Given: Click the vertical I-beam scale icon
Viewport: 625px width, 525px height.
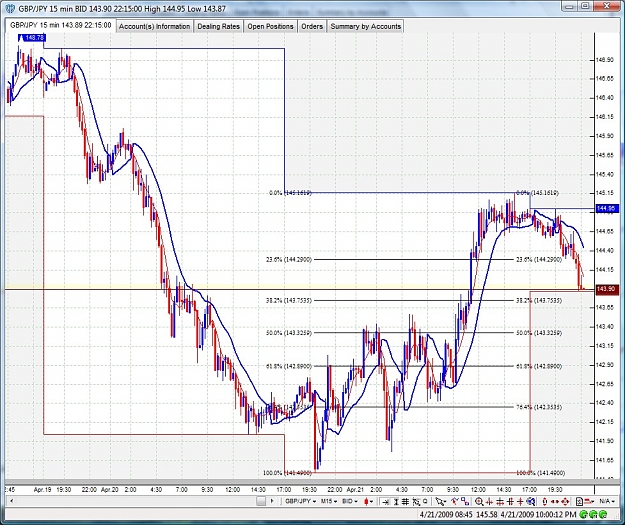Looking at the screenshot, I should click(396, 501).
